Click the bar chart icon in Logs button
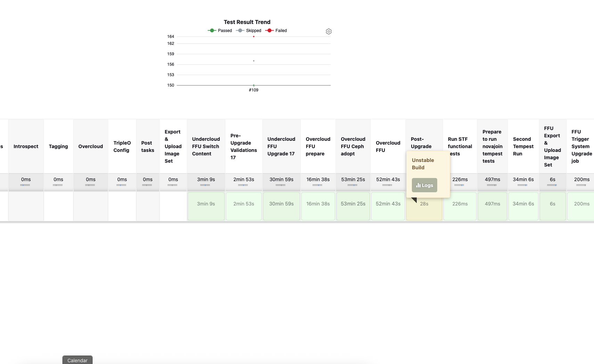Viewport: 594px width, 364px height. (x=418, y=185)
